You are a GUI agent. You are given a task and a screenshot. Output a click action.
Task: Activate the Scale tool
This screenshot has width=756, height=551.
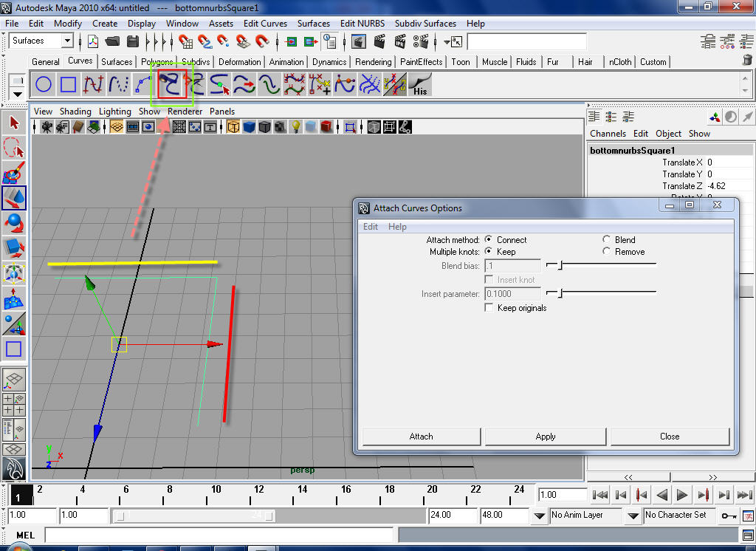[x=14, y=248]
